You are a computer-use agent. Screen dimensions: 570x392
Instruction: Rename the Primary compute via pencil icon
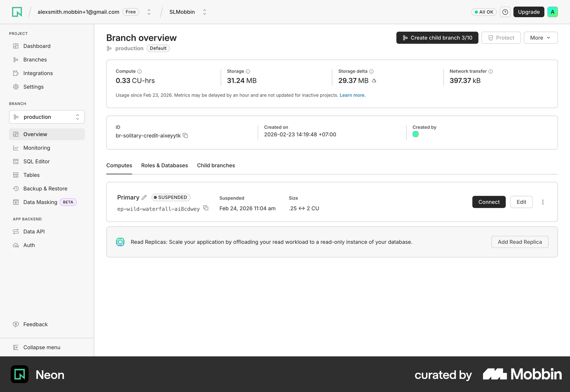point(144,197)
